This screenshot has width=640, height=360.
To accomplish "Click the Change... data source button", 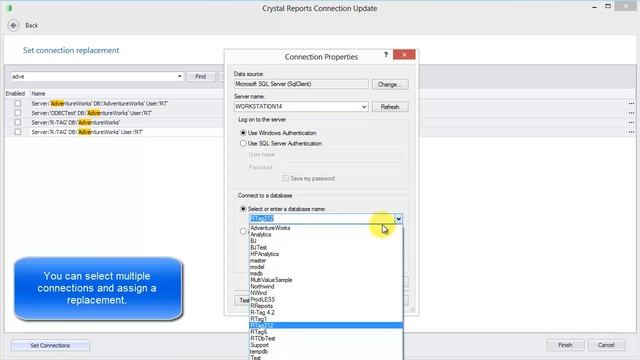I will (390, 84).
